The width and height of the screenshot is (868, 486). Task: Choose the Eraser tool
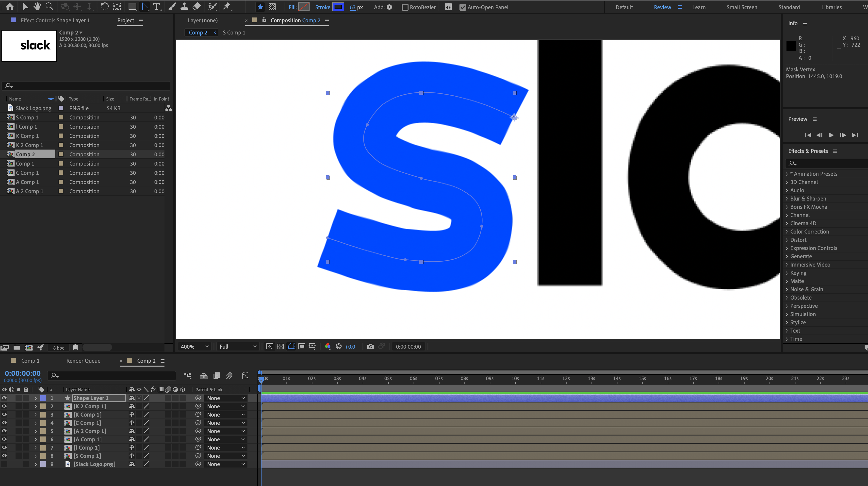(x=197, y=6)
